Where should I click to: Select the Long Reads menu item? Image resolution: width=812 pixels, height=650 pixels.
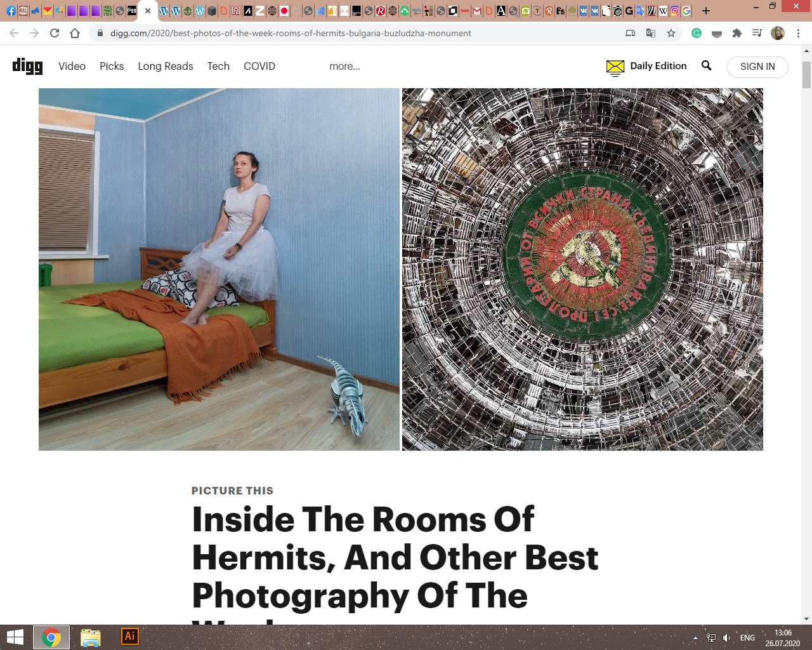click(166, 66)
